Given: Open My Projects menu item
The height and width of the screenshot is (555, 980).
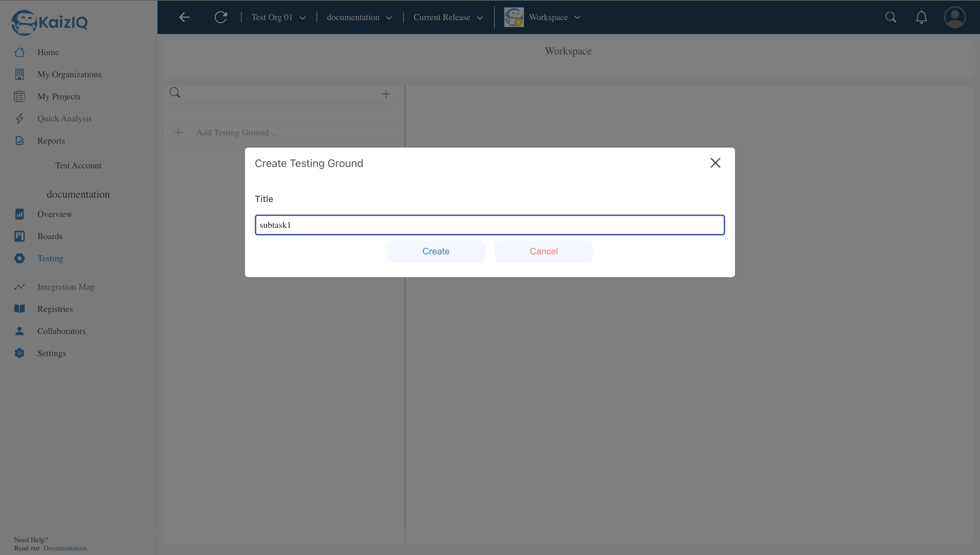Looking at the screenshot, I should pyautogui.click(x=59, y=97).
